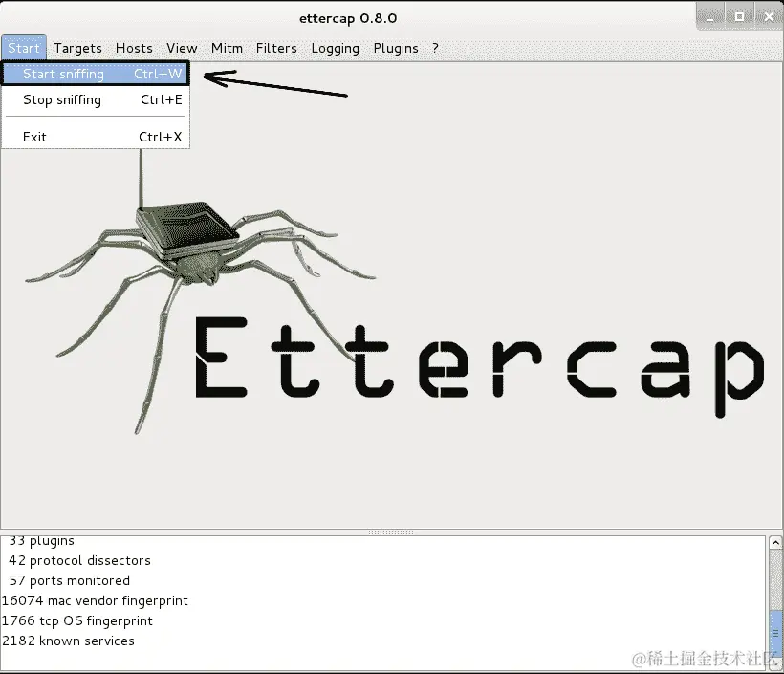This screenshot has width=784, height=674.
Task: Click the "33 plugins" log line
Action: pyautogui.click(x=41, y=541)
